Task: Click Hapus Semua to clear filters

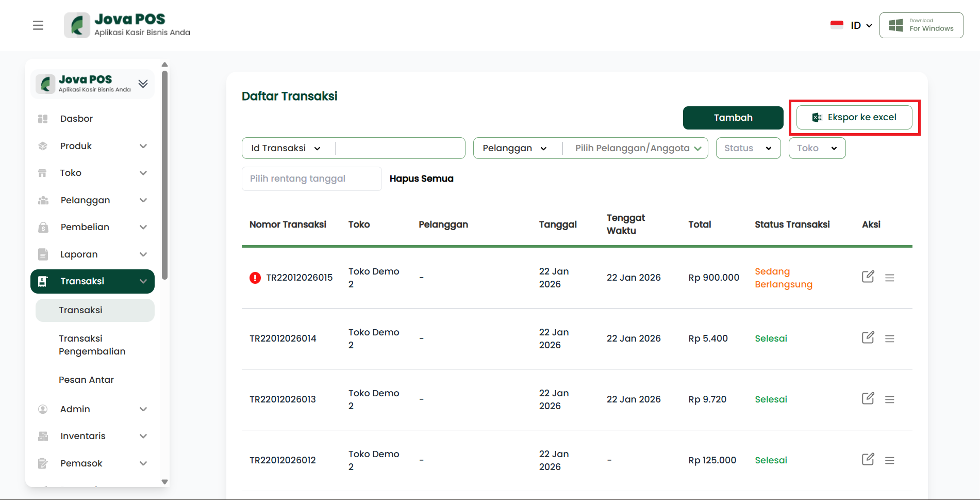Action: pyautogui.click(x=421, y=179)
